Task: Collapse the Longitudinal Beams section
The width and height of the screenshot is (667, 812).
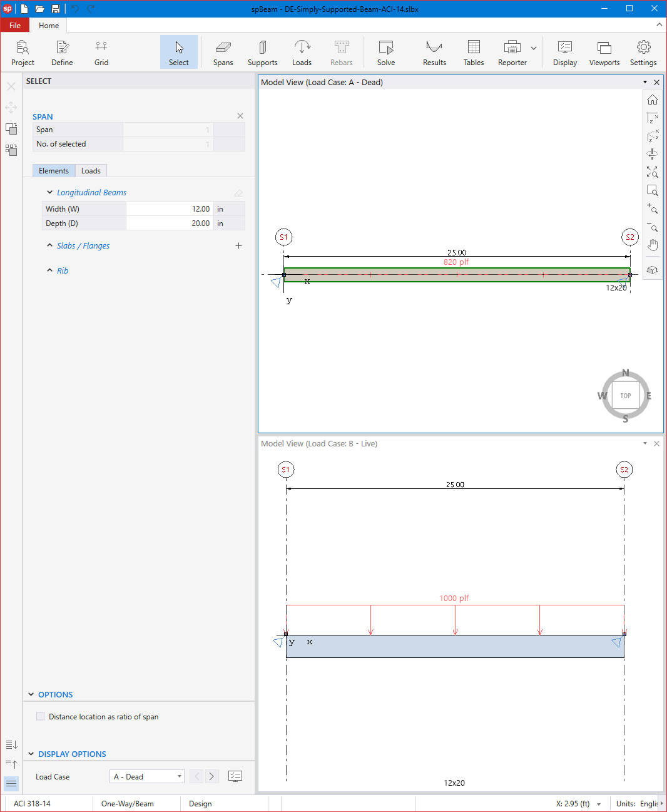Action: (50, 193)
